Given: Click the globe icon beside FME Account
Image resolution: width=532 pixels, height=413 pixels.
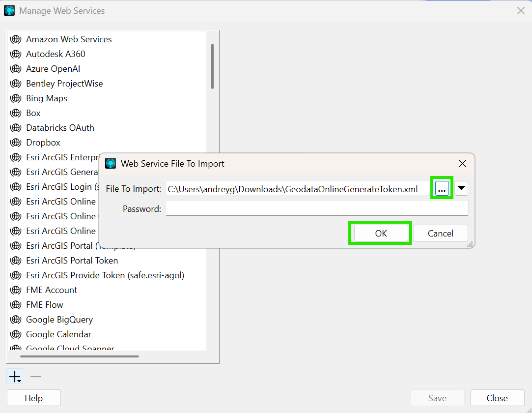Looking at the screenshot, I should click(16, 290).
